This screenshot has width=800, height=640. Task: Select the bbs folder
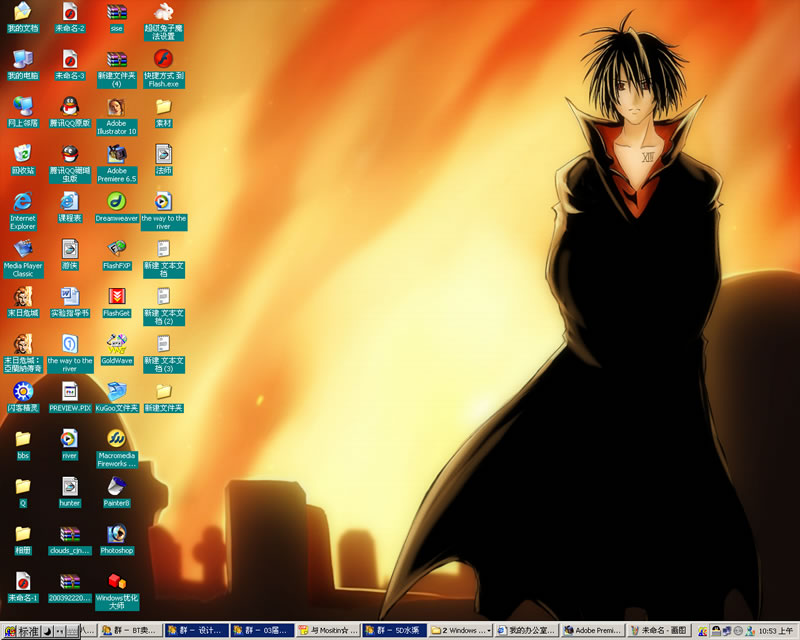pyautogui.click(x=22, y=445)
